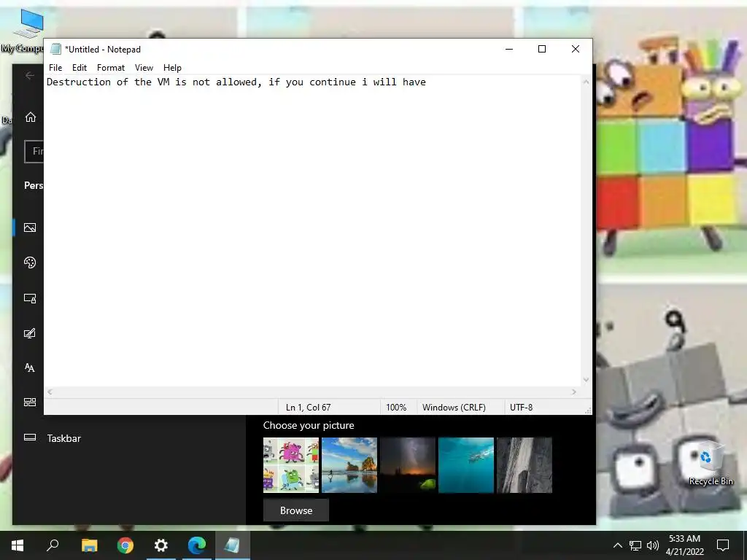The height and width of the screenshot is (560, 747).
Task: Open taskbar Search magnifier
Action: (53, 545)
